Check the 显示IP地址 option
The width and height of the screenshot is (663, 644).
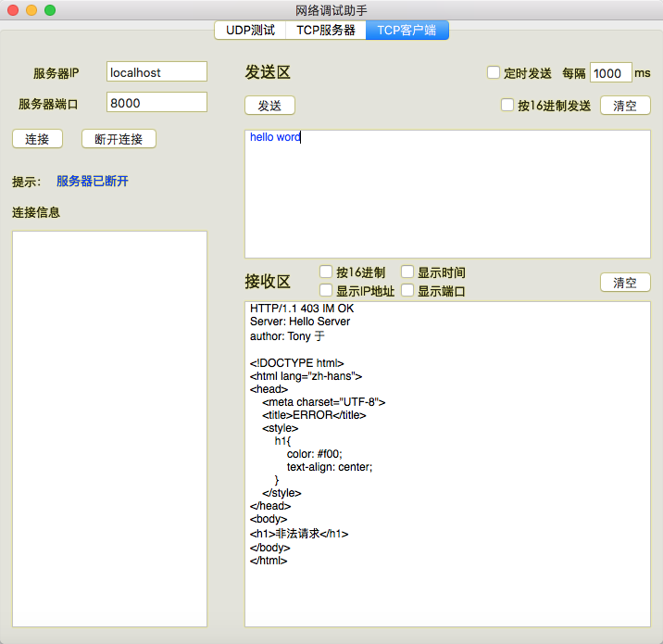326,290
